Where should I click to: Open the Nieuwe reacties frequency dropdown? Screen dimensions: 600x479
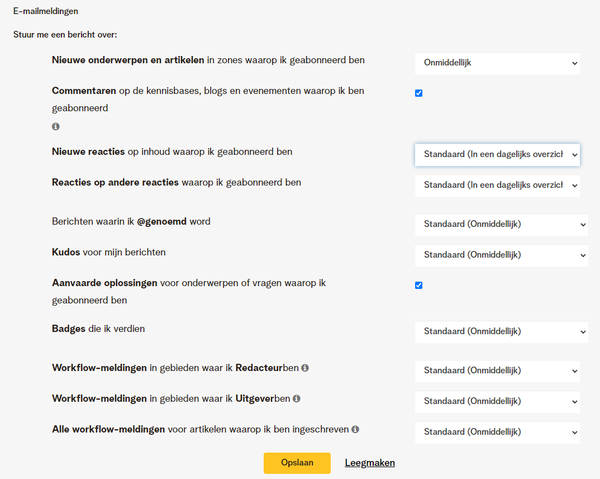497,155
